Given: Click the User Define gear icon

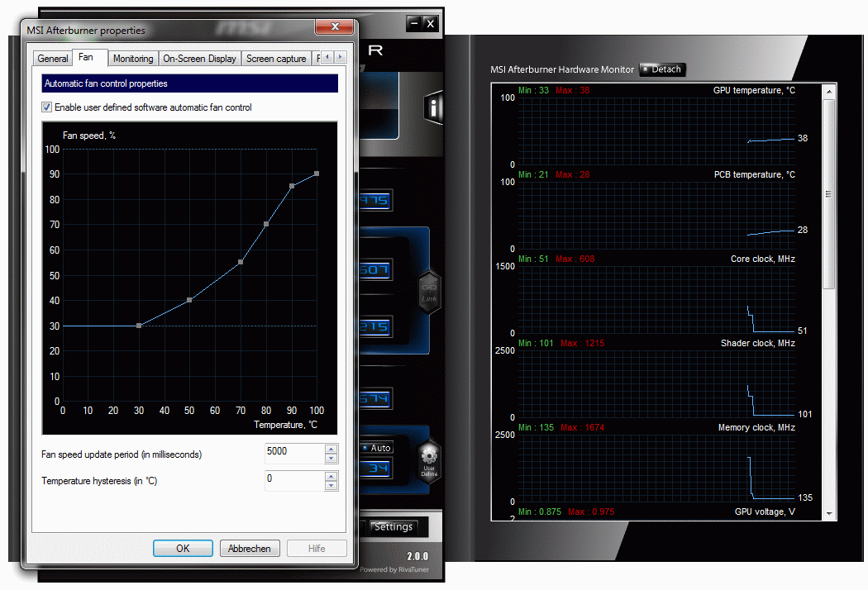Looking at the screenshot, I should coord(429,462).
